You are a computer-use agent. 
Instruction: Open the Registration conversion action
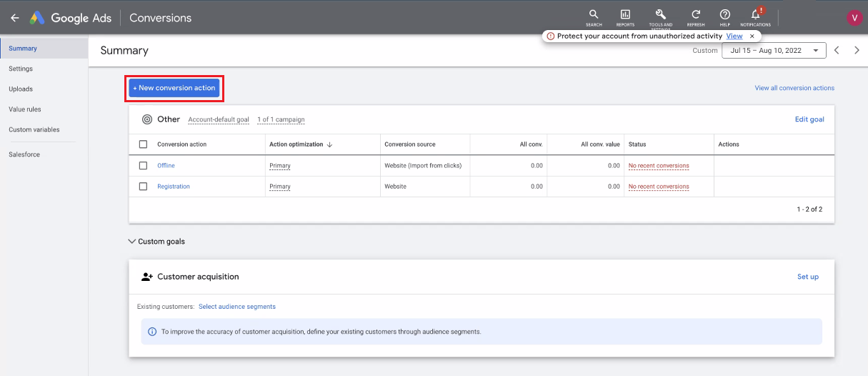[174, 187]
